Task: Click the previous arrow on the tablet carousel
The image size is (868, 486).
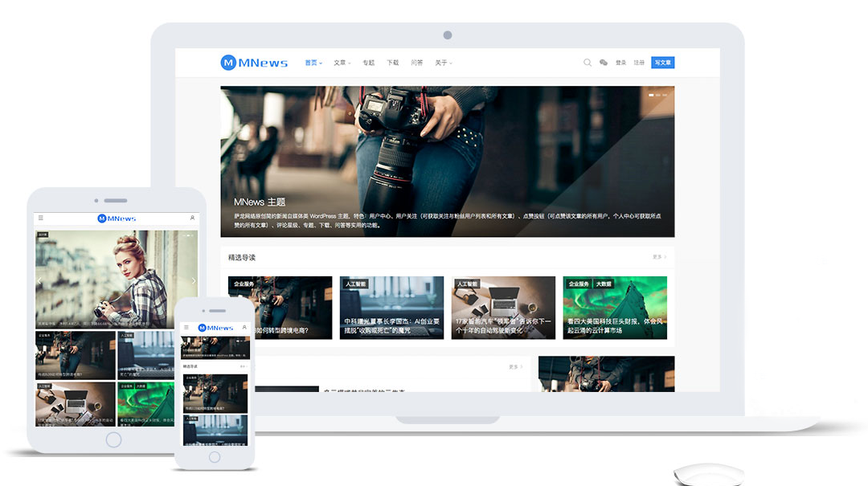Action: tap(39, 280)
